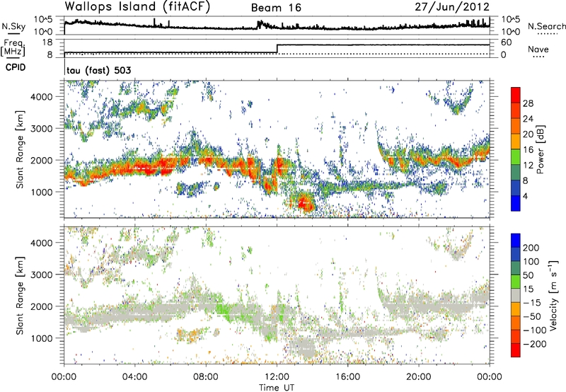Select the '-15' label on Velocity color bar

(532, 302)
